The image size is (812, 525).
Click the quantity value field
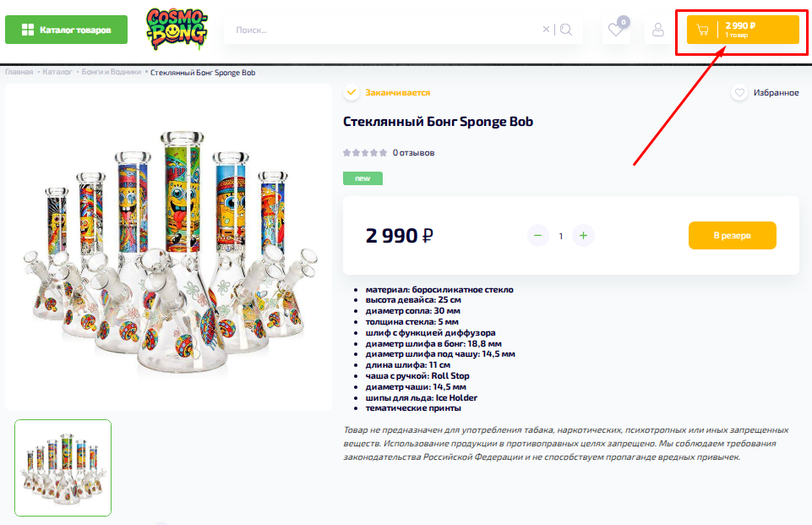(561, 236)
